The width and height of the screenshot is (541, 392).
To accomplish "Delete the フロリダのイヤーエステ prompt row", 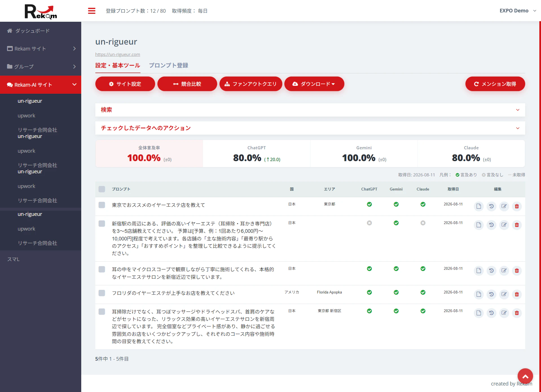I will 517,294.
